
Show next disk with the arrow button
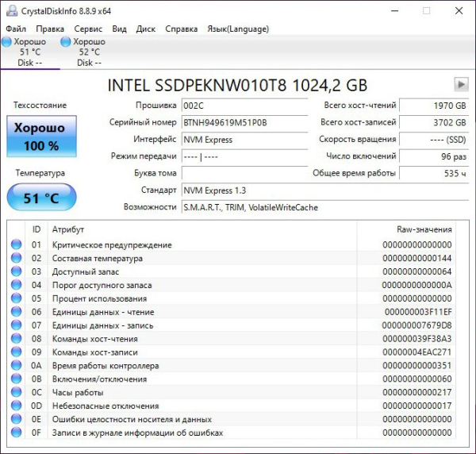tap(461, 84)
